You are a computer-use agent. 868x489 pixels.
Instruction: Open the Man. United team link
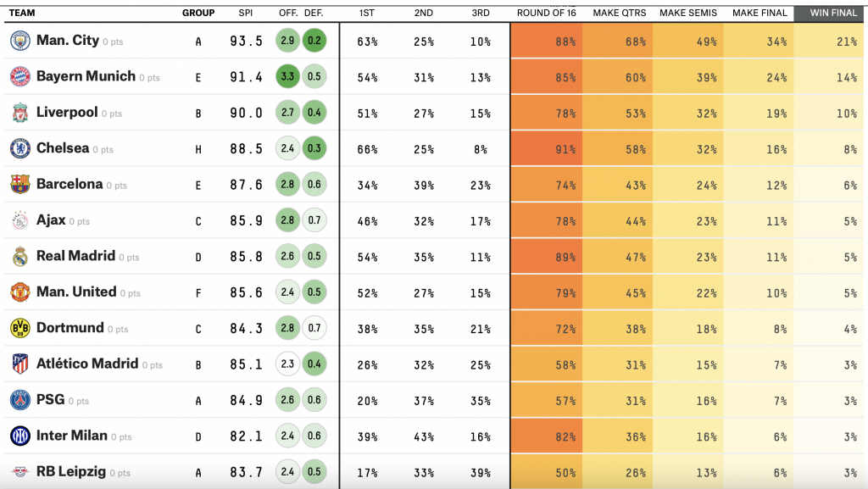(x=75, y=292)
